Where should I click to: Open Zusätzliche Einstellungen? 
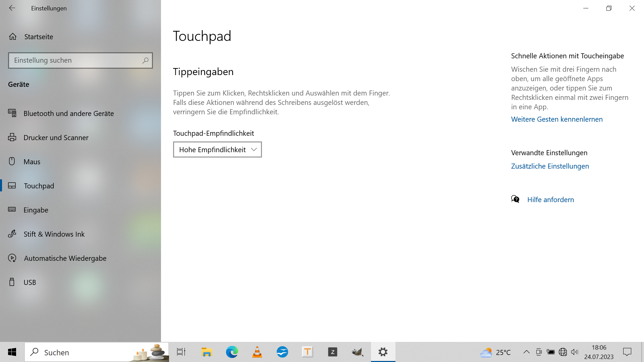tap(550, 166)
